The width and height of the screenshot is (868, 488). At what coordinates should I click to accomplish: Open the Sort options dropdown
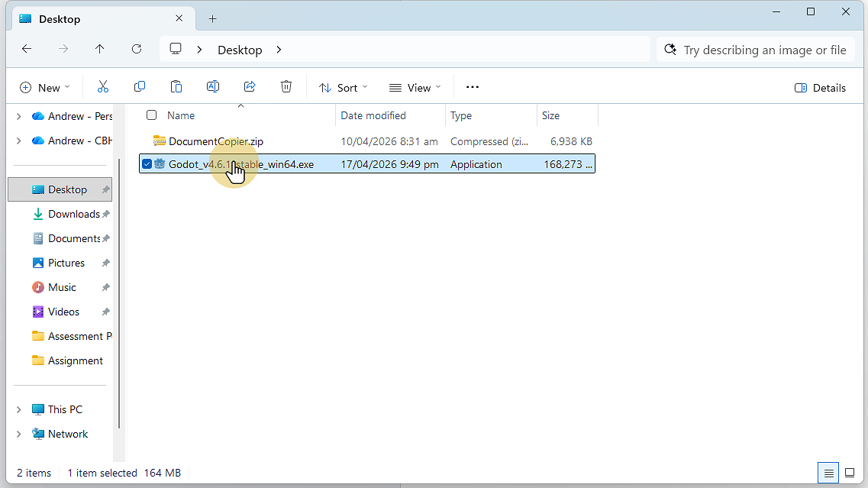(x=343, y=87)
